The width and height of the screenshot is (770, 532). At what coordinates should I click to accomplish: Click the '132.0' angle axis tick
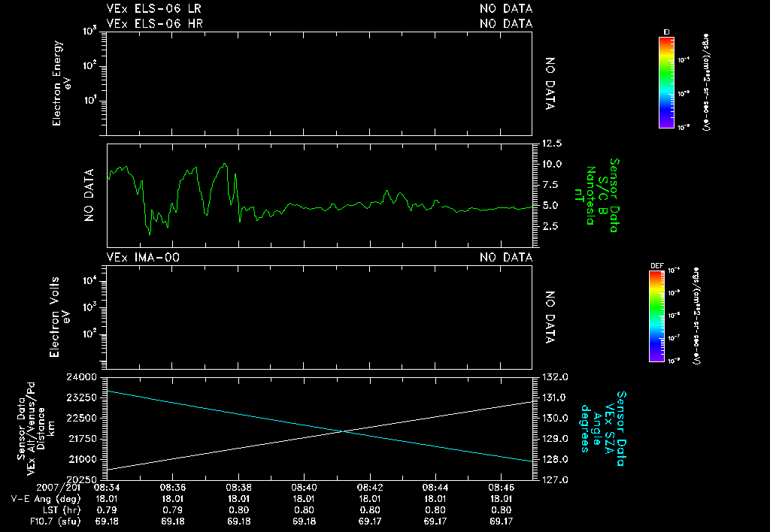(x=556, y=377)
